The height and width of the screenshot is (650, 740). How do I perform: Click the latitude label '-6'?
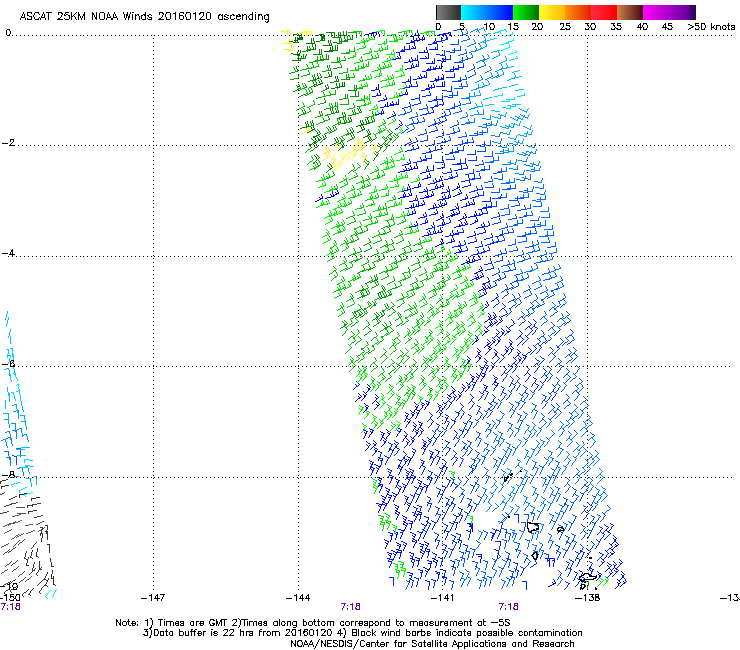click(8, 363)
